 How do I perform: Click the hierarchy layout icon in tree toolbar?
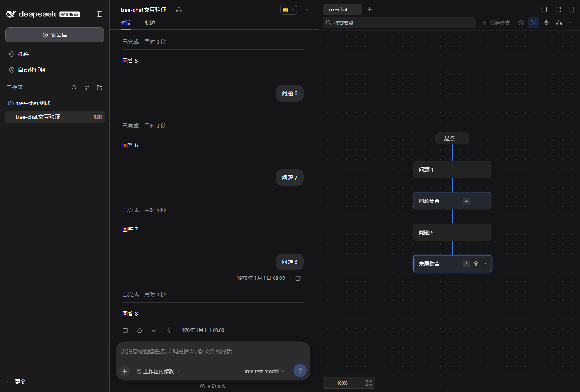click(x=559, y=23)
